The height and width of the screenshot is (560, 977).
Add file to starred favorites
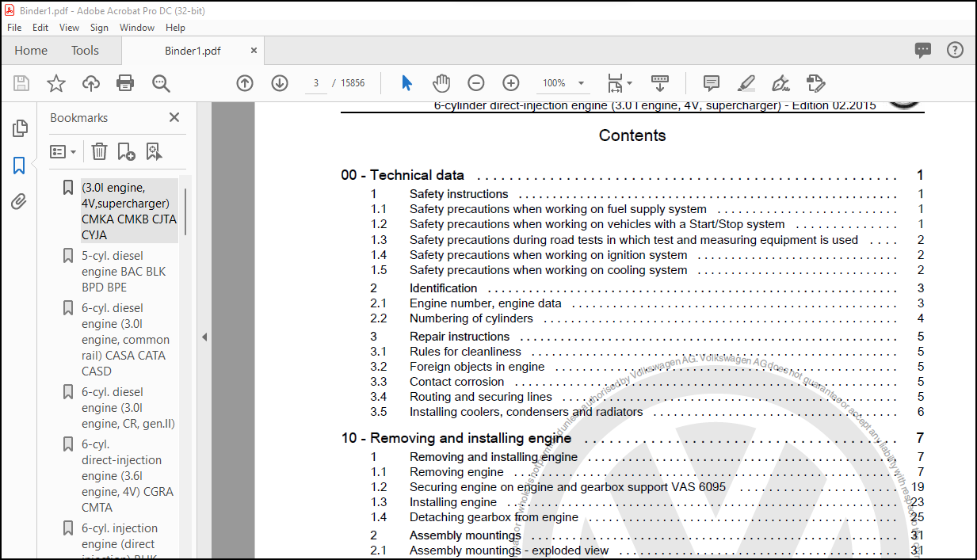[56, 83]
